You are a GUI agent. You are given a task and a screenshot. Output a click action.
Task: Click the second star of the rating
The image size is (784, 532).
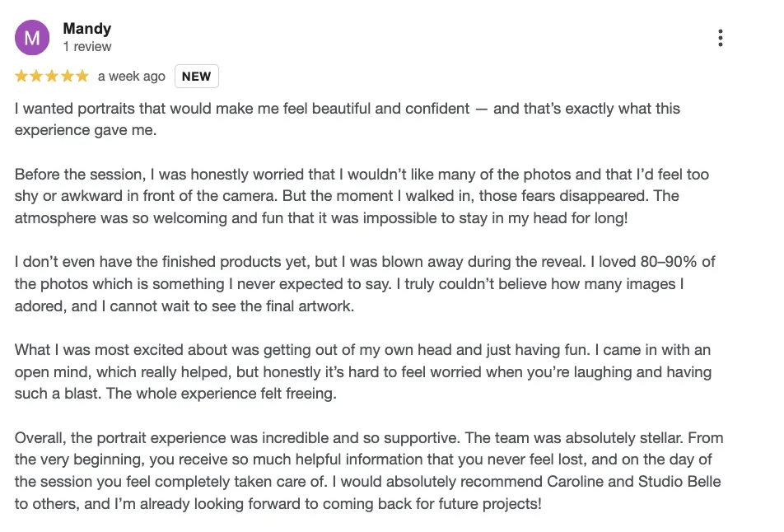[x=37, y=77]
